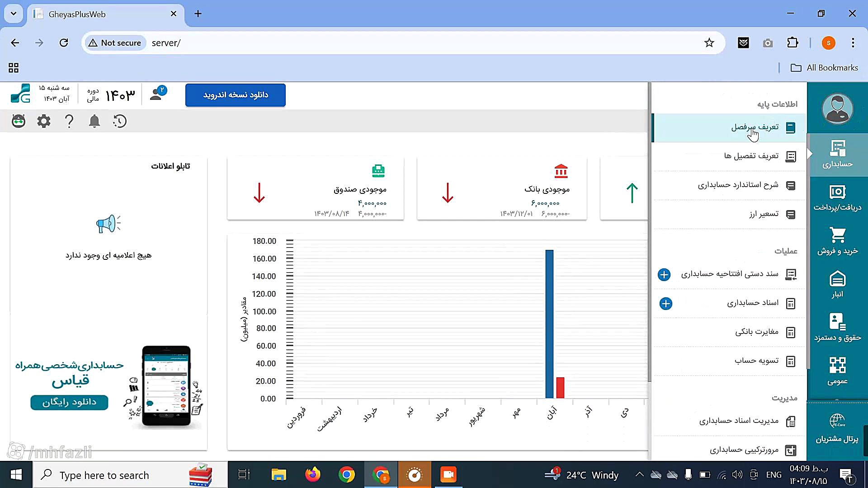The image size is (868, 488).
Task: Open the حسابداری accounting module in sidebar
Action: point(837,155)
